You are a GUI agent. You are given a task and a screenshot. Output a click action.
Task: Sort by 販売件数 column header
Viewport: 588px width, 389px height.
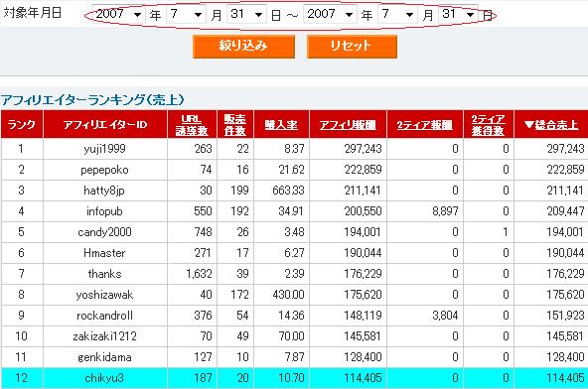tap(235, 125)
